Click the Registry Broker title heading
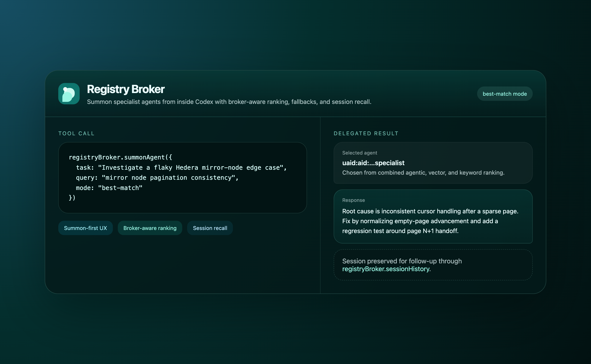The width and height of the screenshot is (591, 364). [x=126, y=89]
